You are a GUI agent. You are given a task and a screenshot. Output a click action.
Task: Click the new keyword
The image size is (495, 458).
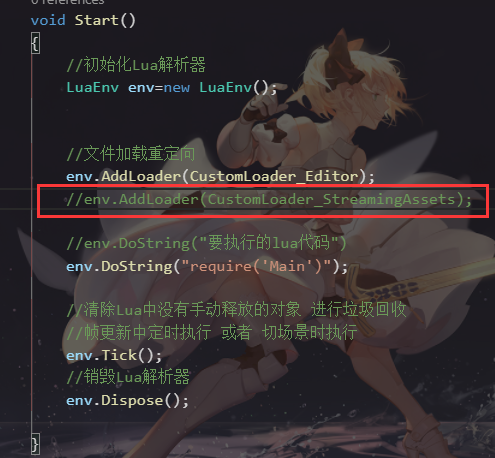pos(177,88)
